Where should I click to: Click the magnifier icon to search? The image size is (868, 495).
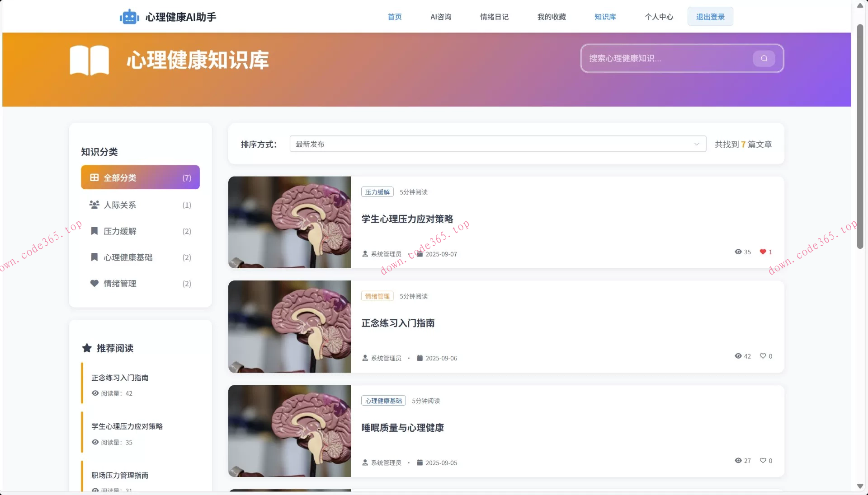coord(763,58)
